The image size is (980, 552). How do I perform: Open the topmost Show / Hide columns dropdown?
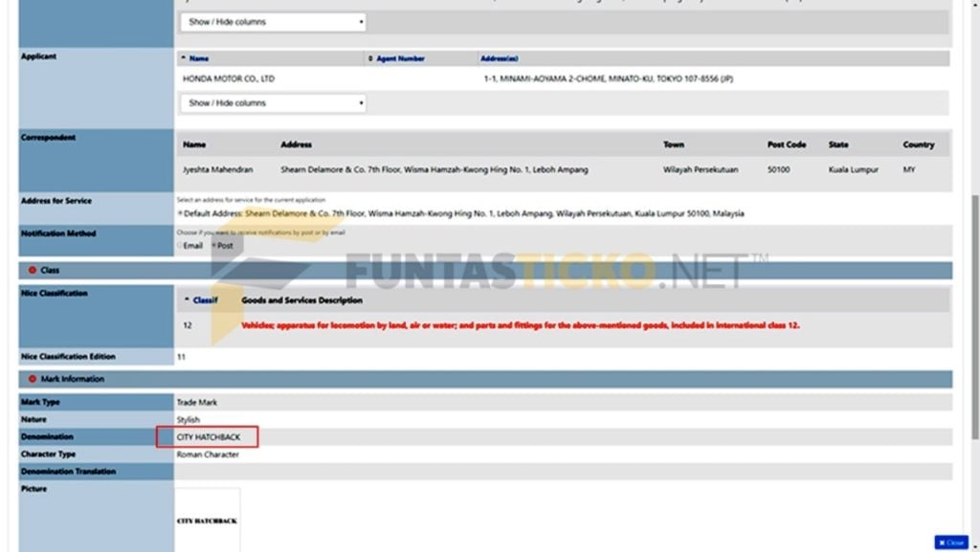(273, 22)
